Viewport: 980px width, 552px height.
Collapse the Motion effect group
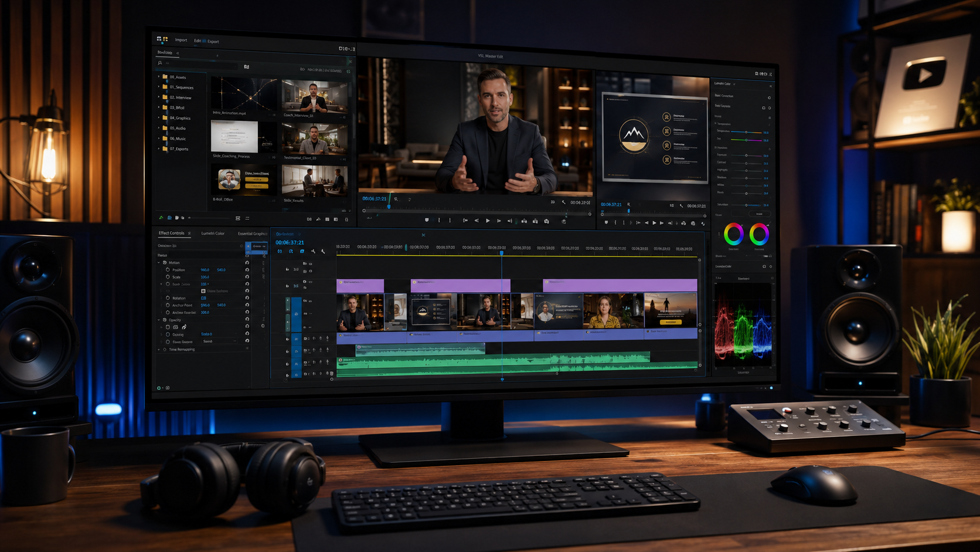tap(159, 263)
